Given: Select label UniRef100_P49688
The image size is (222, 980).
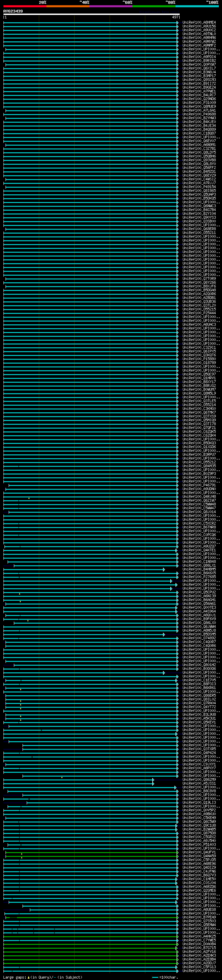Looking at the screenshot, I should point(199,114).
